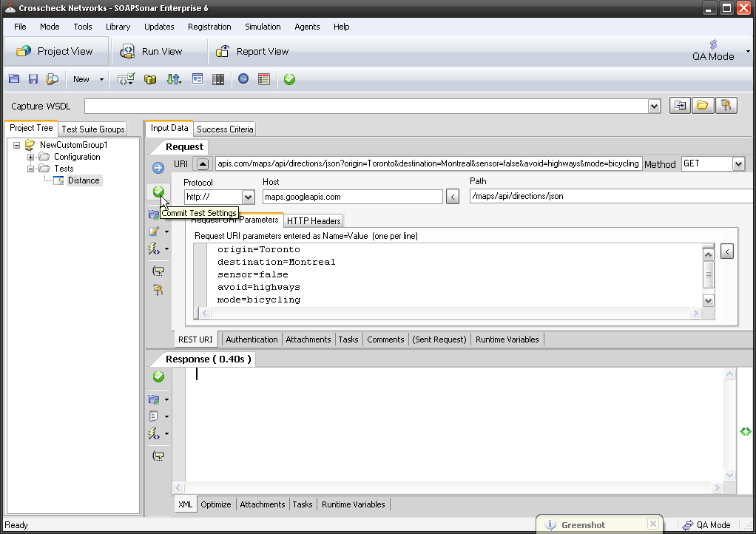
Task: Select the Test Suite Groups tab
Action: click(x=93, y=129)
